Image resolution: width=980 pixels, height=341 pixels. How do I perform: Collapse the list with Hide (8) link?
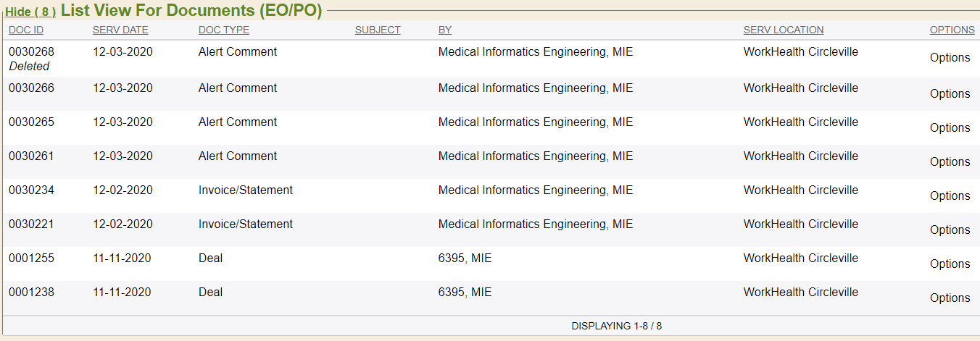click(30, 12)
